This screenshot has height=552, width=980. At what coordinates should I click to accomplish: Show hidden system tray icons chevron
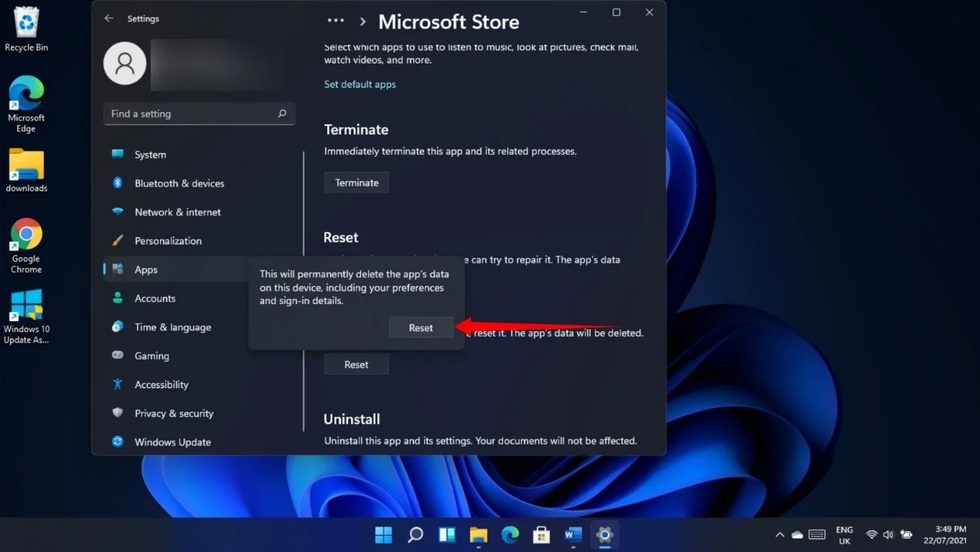[780, 535]
